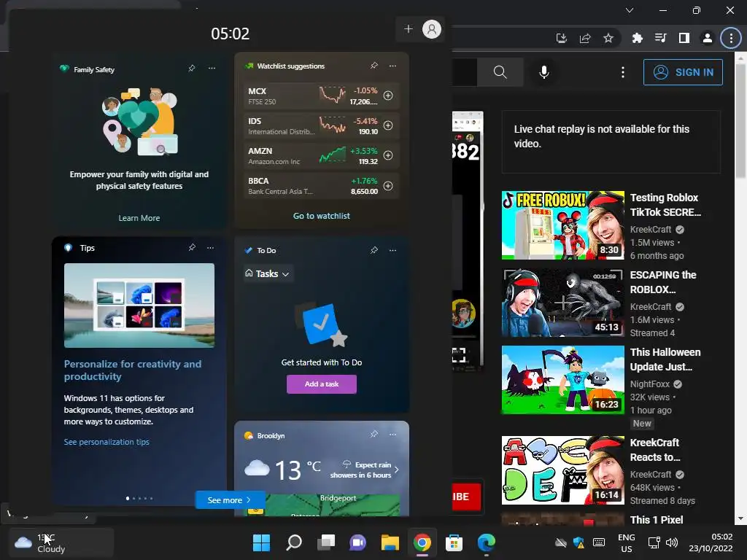Toggle Chrome side panel
The image size is (747, 560).
coord(684,38)
